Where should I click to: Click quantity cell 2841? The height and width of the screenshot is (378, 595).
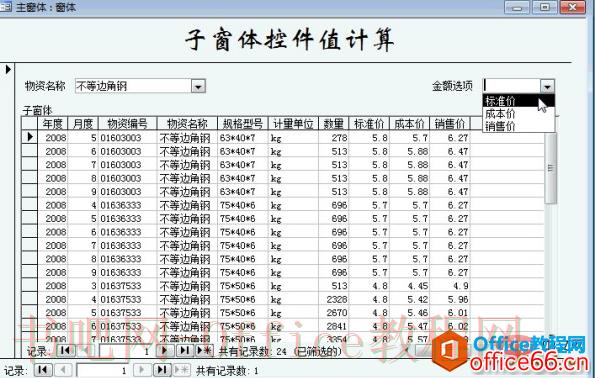pos(334,326)
